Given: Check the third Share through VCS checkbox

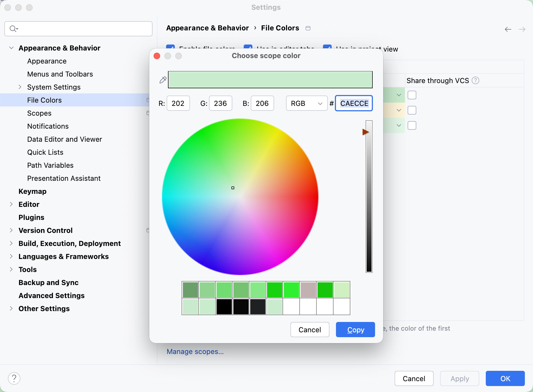Looking at the screenshot, I should (x=412, y=125).
